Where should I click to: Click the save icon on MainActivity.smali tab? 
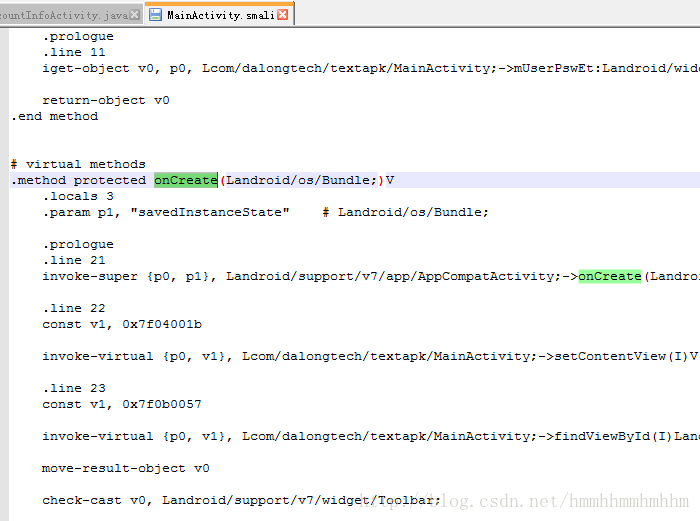155,15
